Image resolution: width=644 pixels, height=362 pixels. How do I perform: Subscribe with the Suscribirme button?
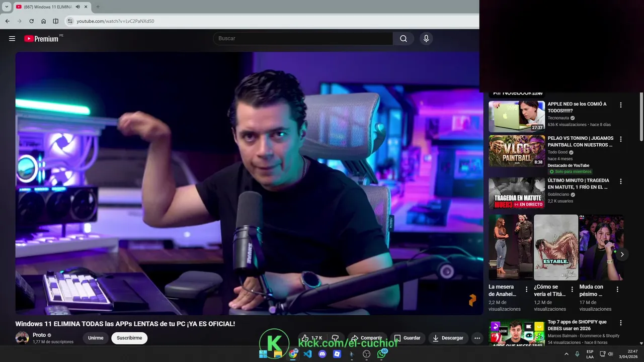tap(129, 338)
